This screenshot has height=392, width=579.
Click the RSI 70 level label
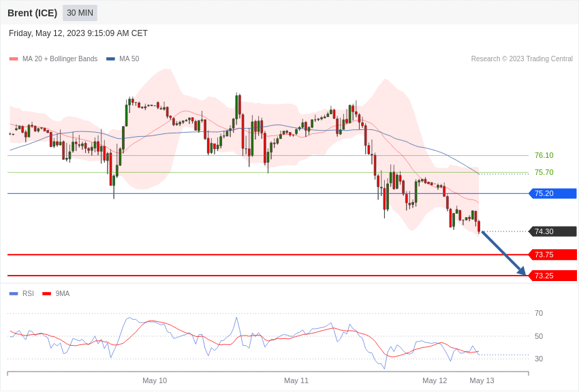click(539, 313)
